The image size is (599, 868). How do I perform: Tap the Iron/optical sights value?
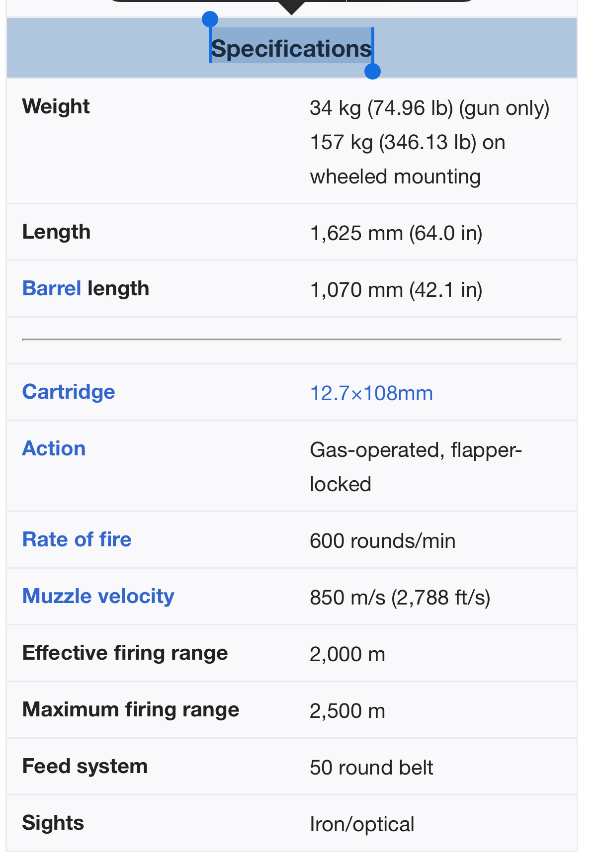pyautogui.click(x=362, y=824)
